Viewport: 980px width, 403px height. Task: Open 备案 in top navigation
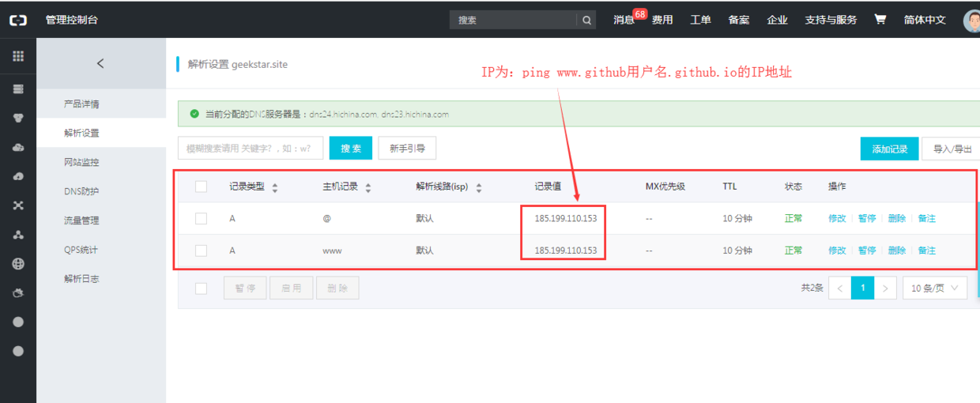point(739,20)
